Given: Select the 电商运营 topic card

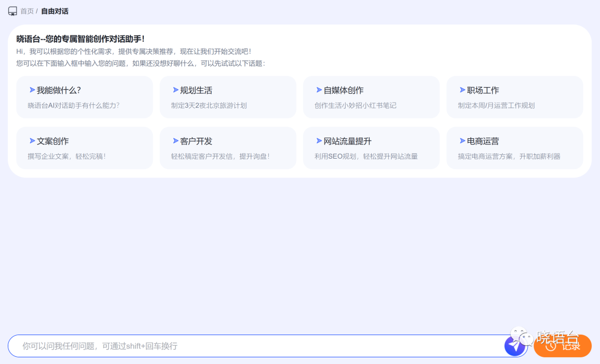Looking at the screenshot, I should coord(514,148).
